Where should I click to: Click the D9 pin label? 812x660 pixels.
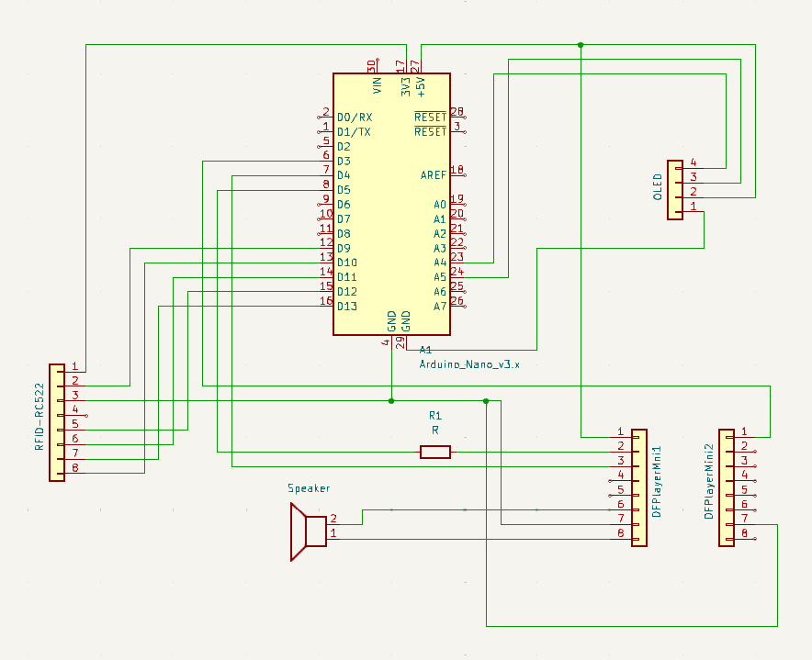pyautogui.click(x=344, y=248)
